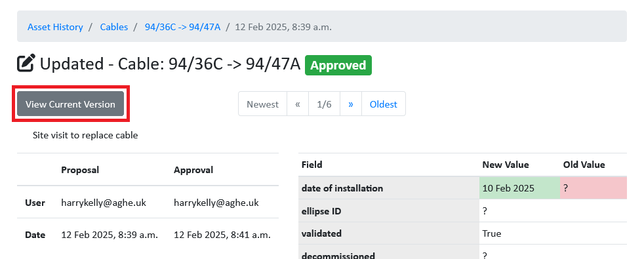Click the ellipse ID field row
Image resolution: width=644 pixels, height=259 pixels.
click(462, 211)
